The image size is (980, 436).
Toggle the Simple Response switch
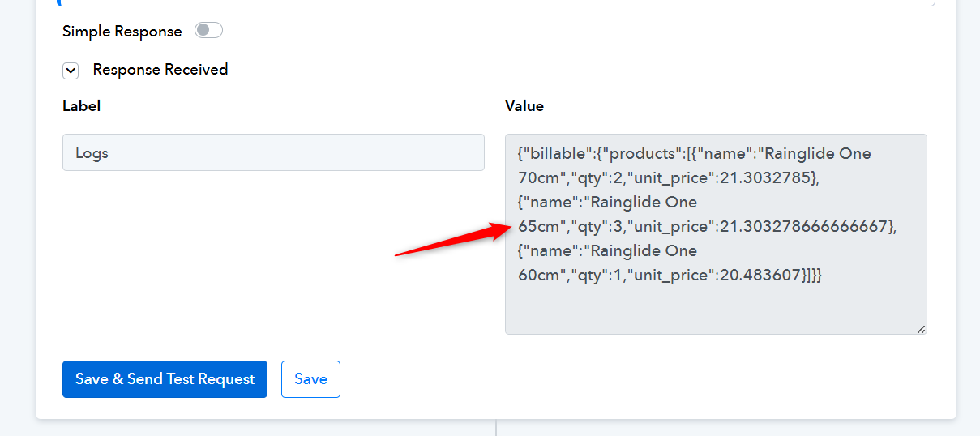[208, 31]
